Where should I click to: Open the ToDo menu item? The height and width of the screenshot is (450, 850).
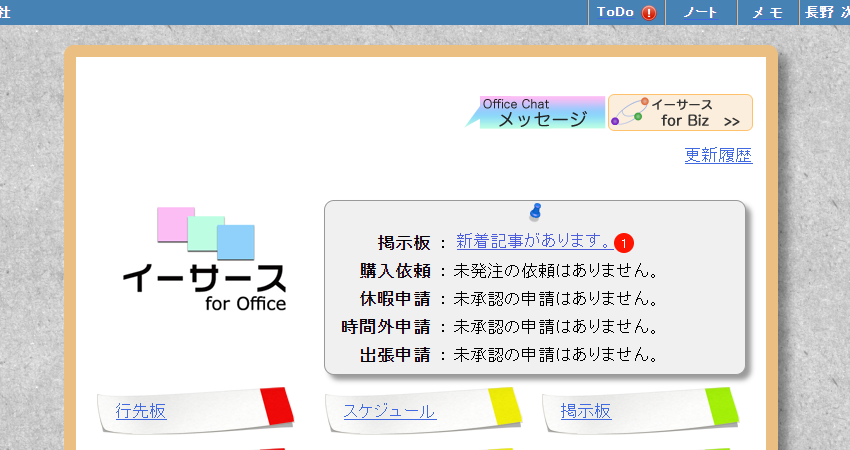pyautogui.click(x=615, y=12)
